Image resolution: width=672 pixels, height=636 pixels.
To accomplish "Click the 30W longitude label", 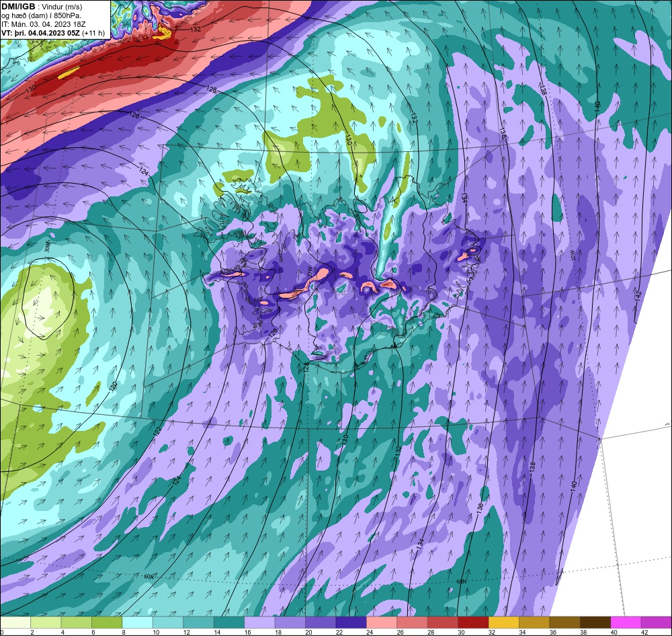I will [47, 247].
